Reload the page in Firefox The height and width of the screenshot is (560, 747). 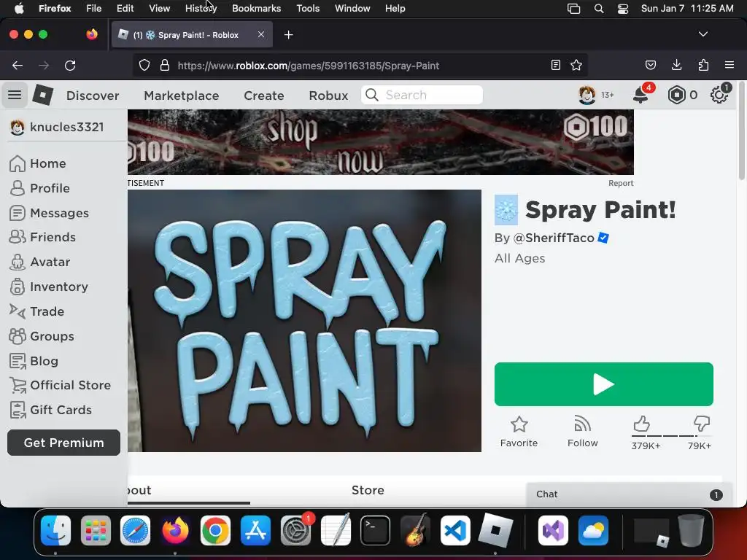(x=70, y=65)
